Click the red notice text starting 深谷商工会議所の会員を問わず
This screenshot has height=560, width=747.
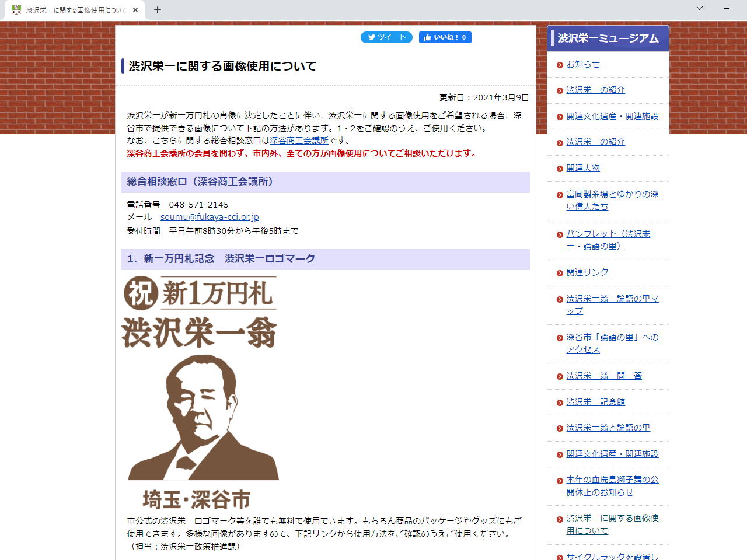pyautogui.click(x=303, y=153)
